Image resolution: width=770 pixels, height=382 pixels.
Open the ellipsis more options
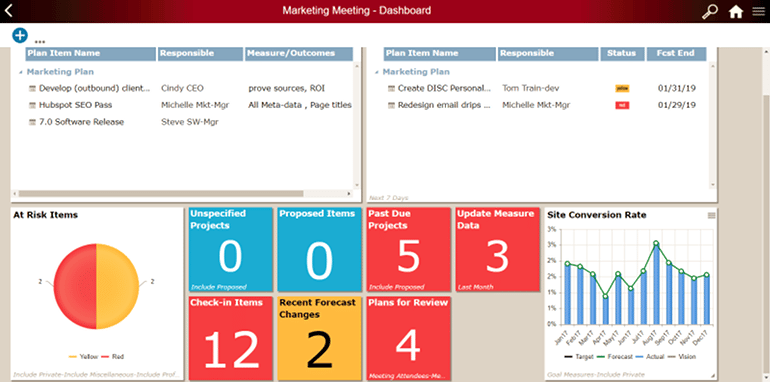pos(40,41)
